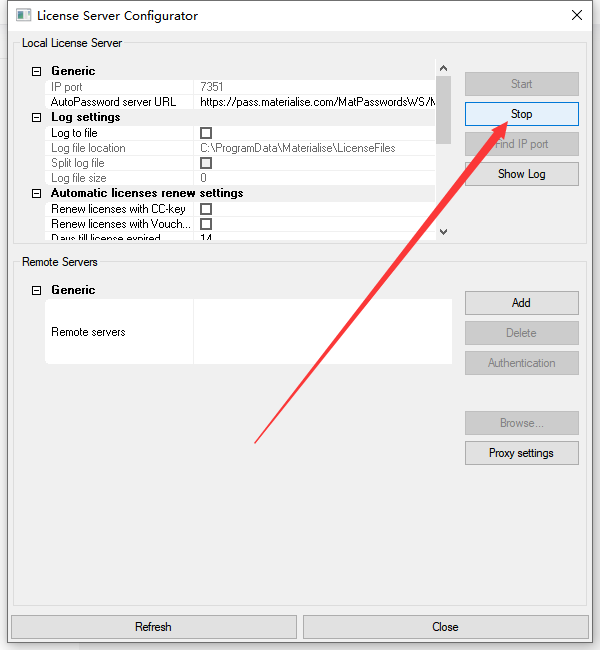Collapse the Generic section under Local License Server

point(37,71)
